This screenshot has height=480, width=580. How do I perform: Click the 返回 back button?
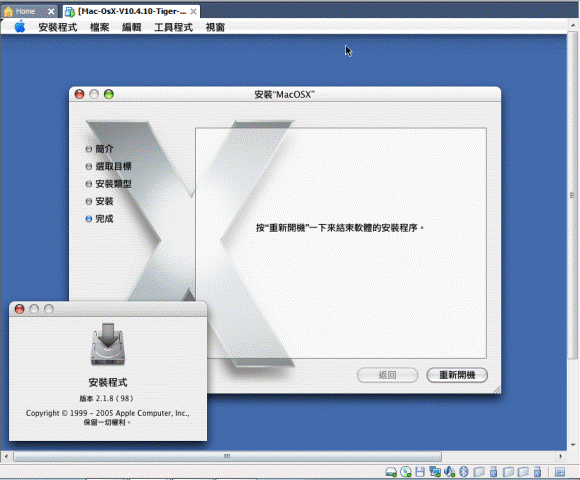(x=387, y=375)
